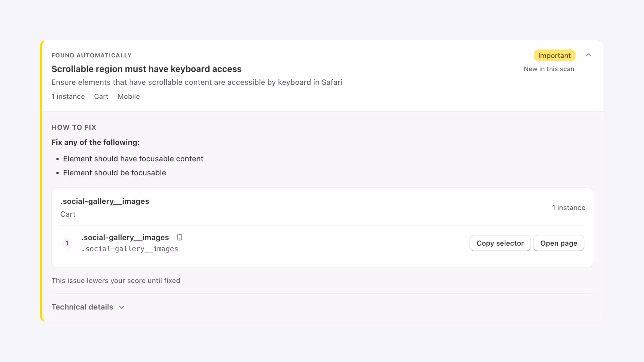Click bold '.social-gallery__images' instance name
The width and height of the screenshot is (644, 362).
pyautogui.click(x=125, y=237)
